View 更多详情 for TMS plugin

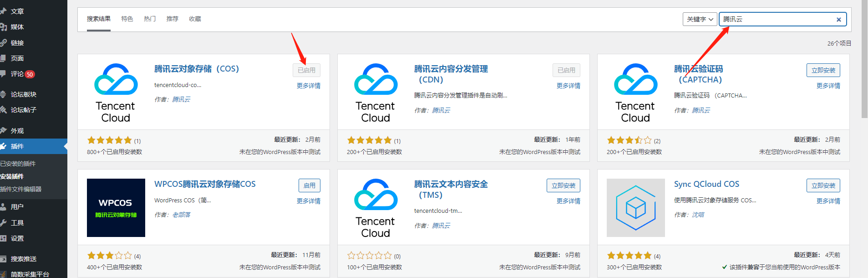coord(569,201)
